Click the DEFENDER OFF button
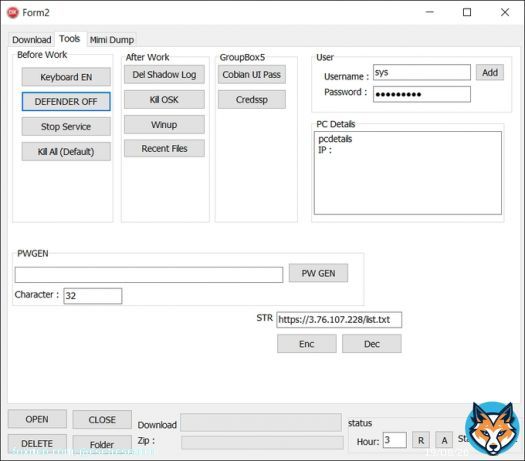The image size is (525, 461). tap(66, 101)
